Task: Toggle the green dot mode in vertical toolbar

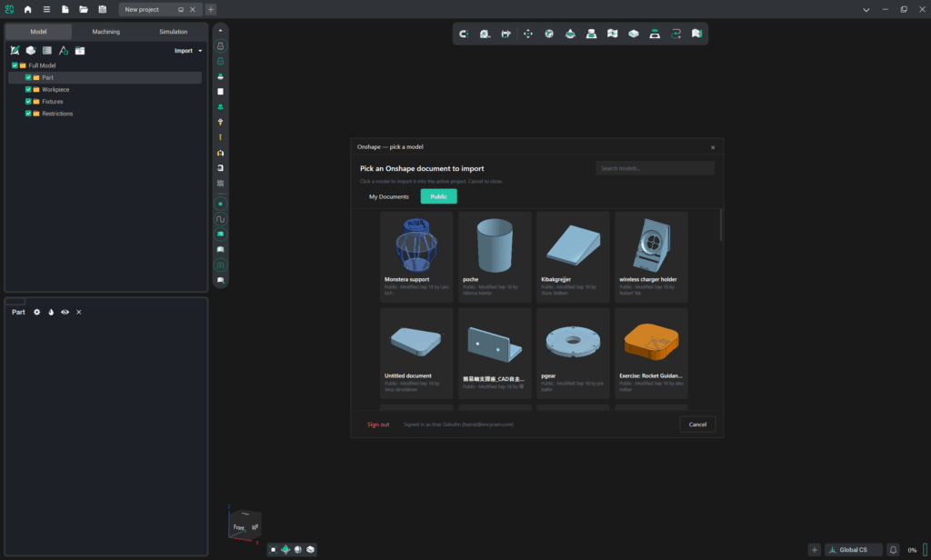Action: point(220,204)
